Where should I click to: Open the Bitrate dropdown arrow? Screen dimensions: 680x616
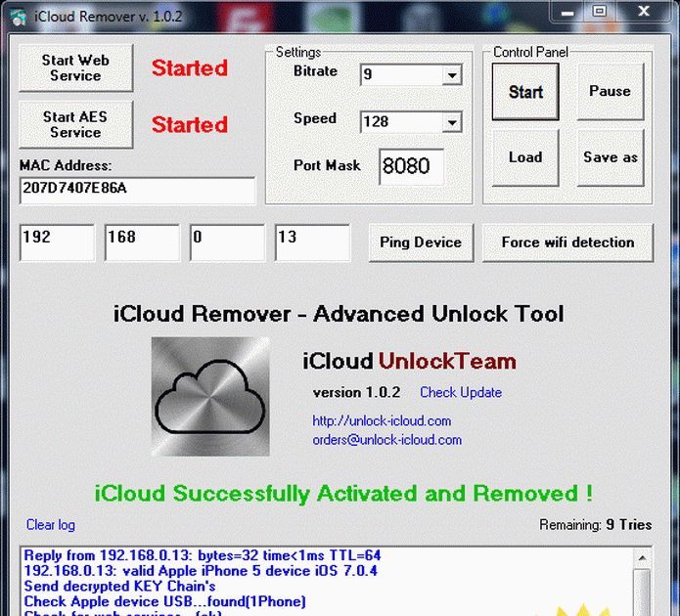click(x=452, y=75)
